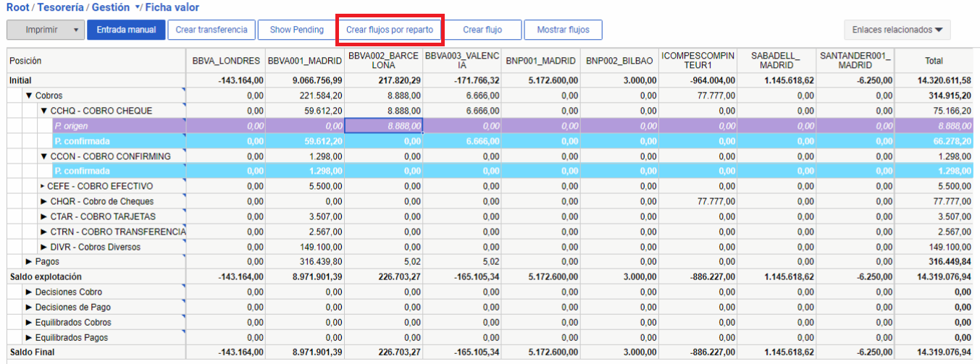Click the Mostrar flujos button

[x=563, y=30]
